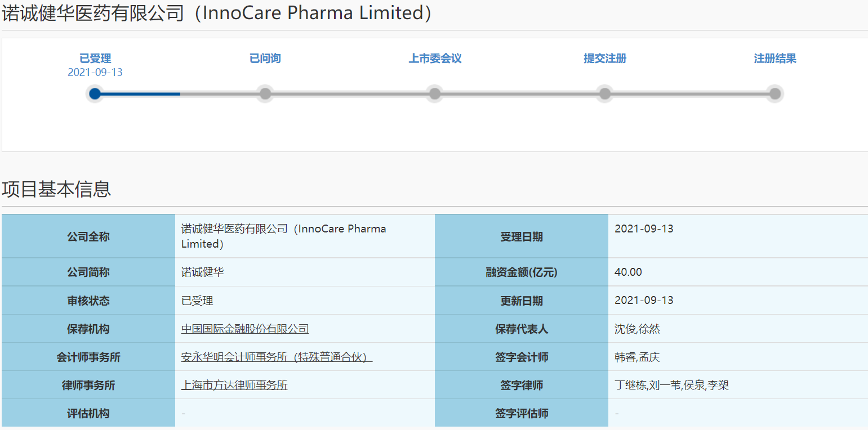The width and height of the screenshot is (868, 430).
Task: Click the 40.00 financing amount value
Action: point(628,272)
